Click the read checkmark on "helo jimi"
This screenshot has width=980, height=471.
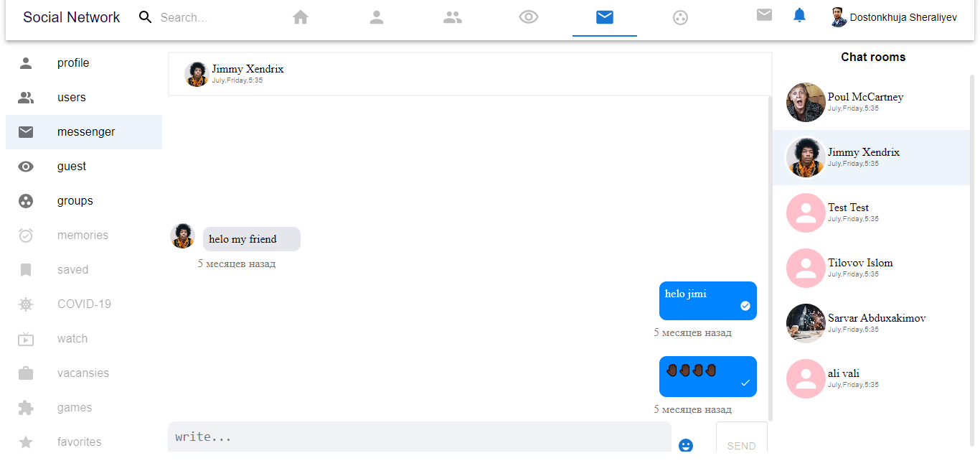(x=745, y=307)
